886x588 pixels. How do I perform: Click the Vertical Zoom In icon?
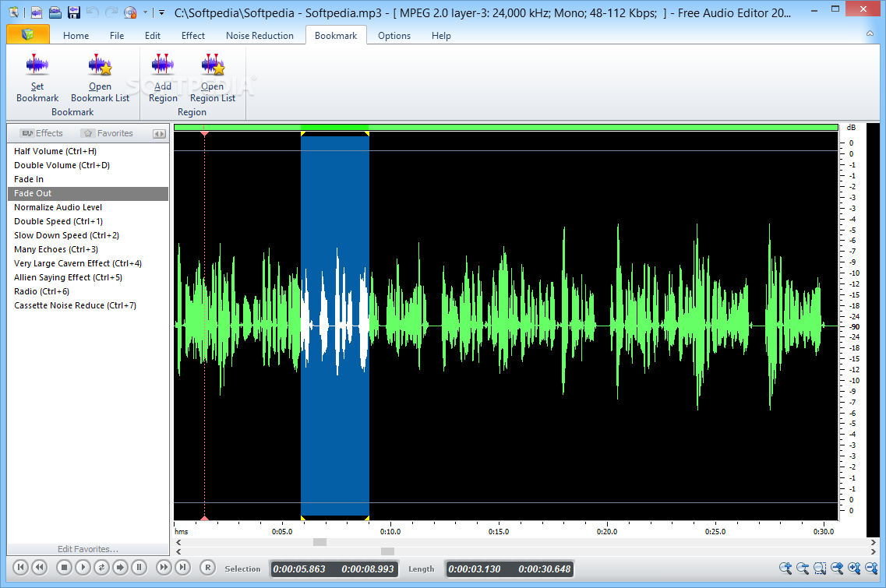tap(854, 569)
